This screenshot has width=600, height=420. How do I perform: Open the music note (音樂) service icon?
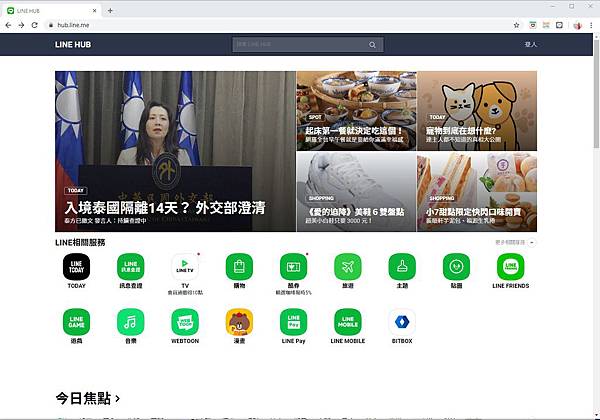pos(130,322)
